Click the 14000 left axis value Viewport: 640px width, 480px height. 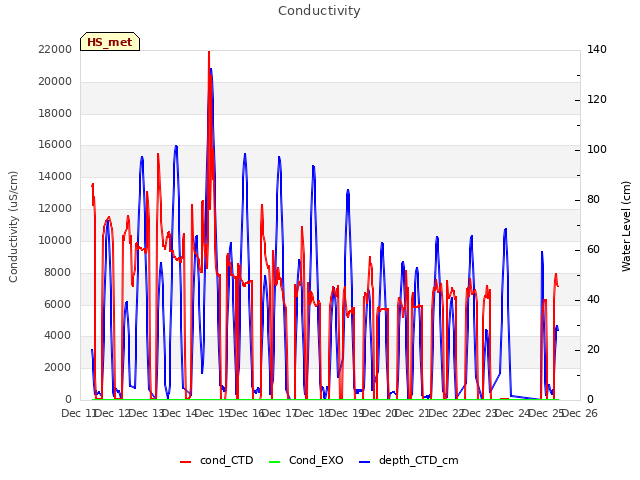coord(55,176)
